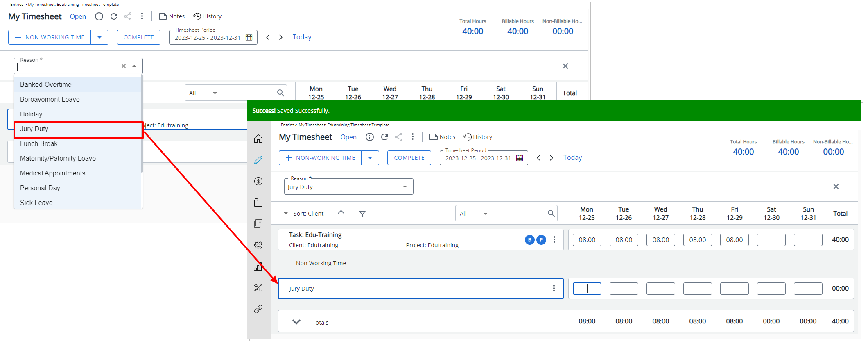Open the gear settings icon in sidebar
Image resolution: width=868 pixels, height=346 pixels.
258,245
